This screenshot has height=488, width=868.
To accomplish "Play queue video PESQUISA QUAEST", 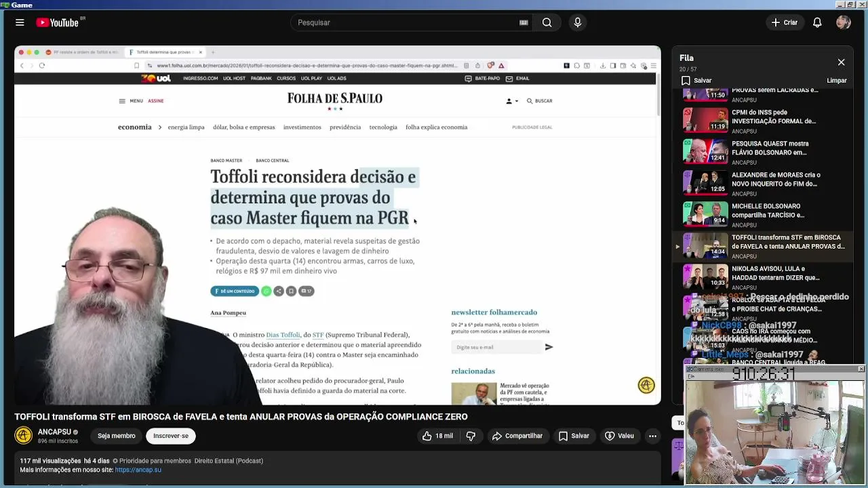I will tap(763, 152).
